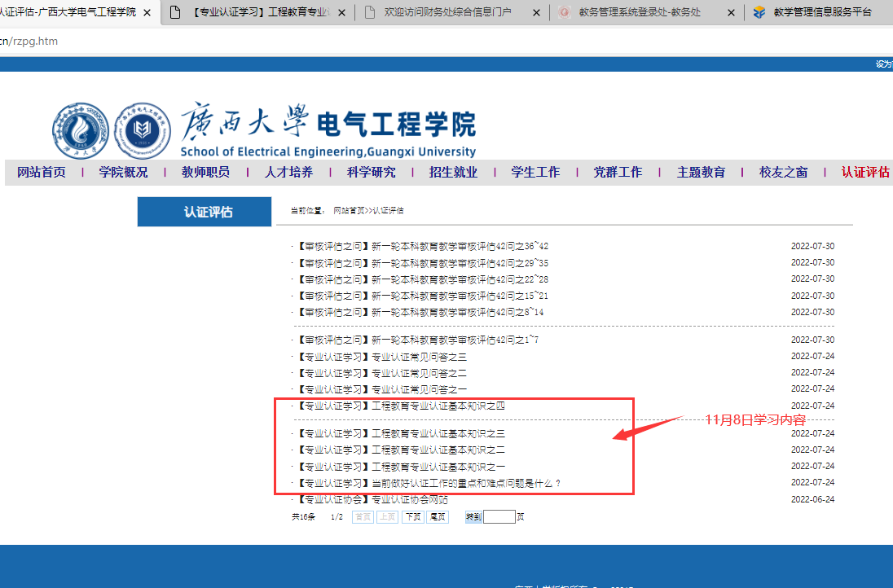Viewport: 893px width, 588px height.
Task: Open the 招生就业 navigation menu
Action: [x=453, y=173]
